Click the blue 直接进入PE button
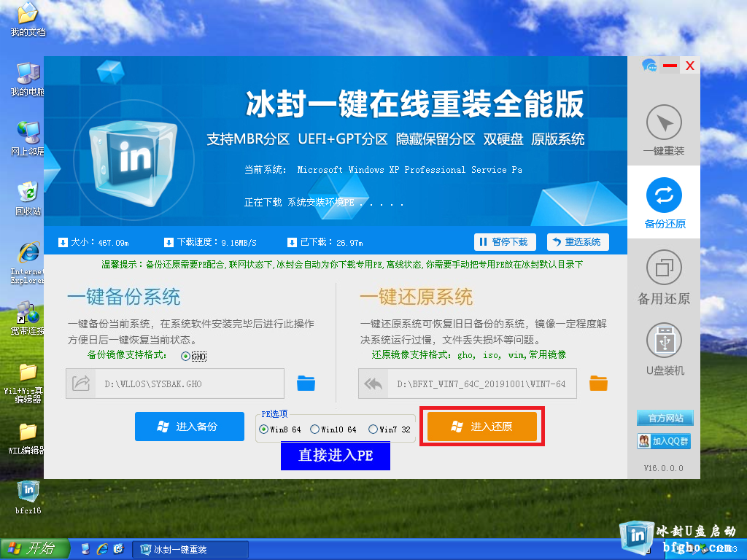The height and width of the screenshot is (560, 747). pyautogui.click(x=336, y=456)
